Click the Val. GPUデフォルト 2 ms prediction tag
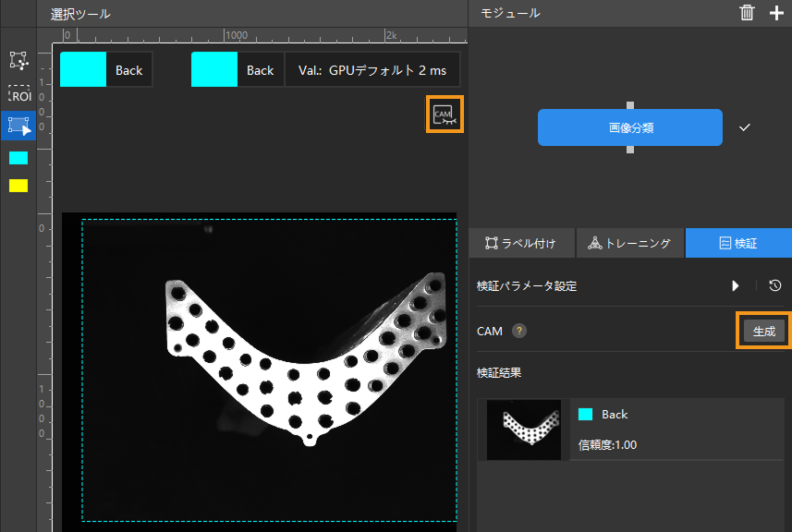The height and width of the screenshot is (532, 792). pos(372,70)
